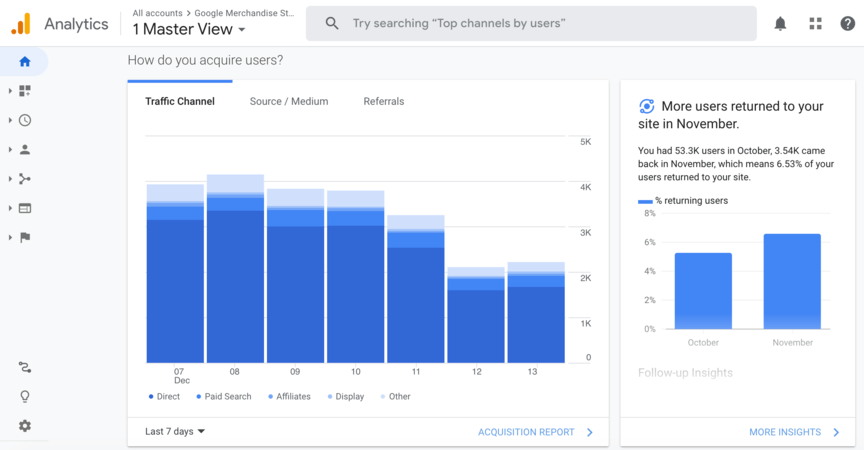The height and width of the screenshot is (450, 864).
Task: Click the search input field
Action: 531,23
